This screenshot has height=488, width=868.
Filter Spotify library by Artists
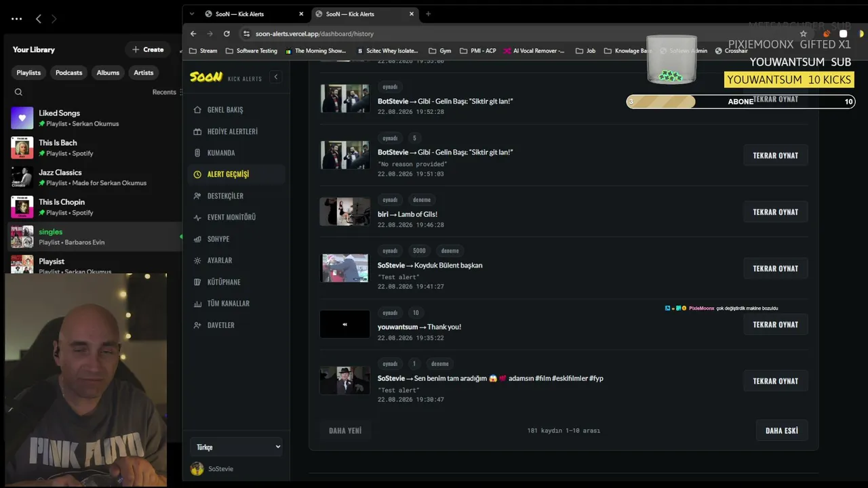[144, 73]
